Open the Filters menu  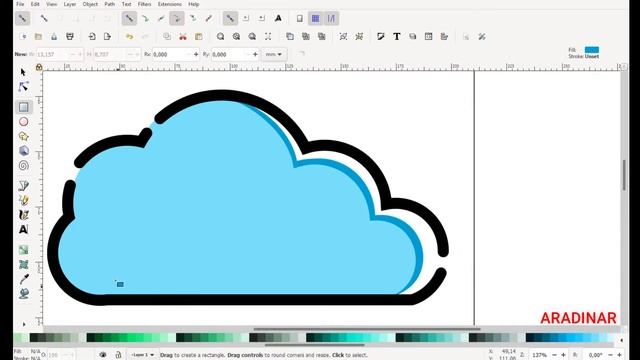click(144, 4)
